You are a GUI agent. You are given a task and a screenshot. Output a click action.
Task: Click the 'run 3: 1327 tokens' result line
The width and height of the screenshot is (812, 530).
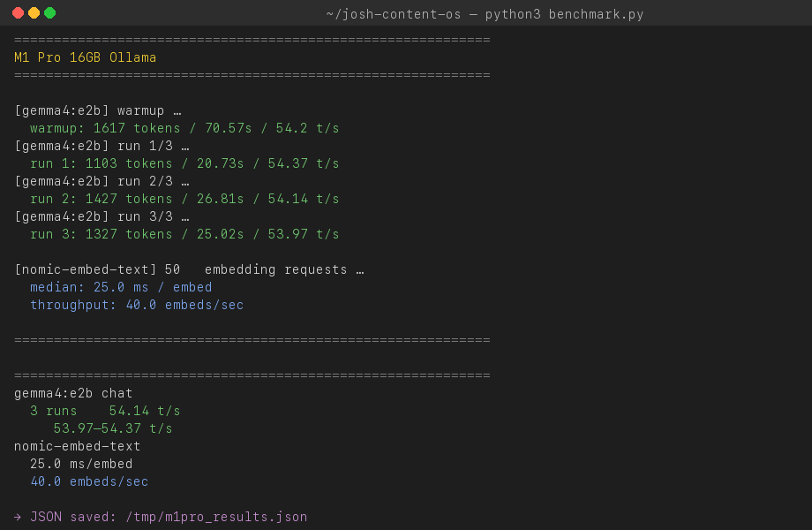tap(184, 234)
